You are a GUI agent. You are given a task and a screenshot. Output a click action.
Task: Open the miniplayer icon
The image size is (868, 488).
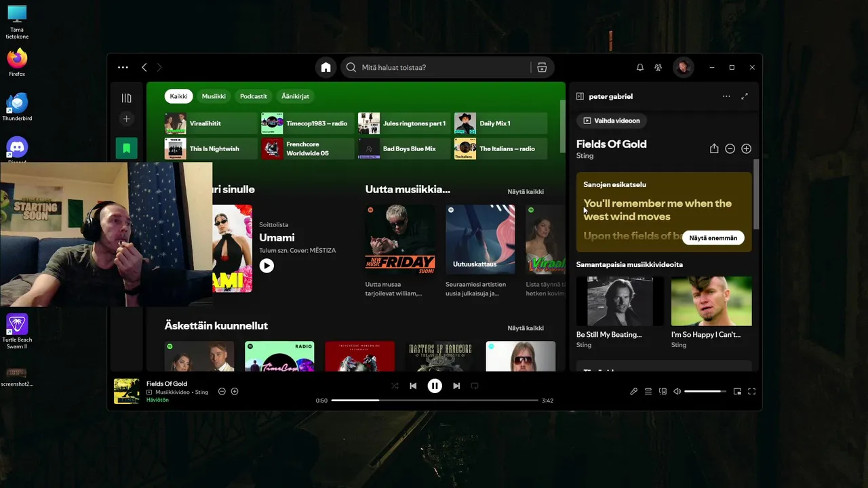coord(737,391)
